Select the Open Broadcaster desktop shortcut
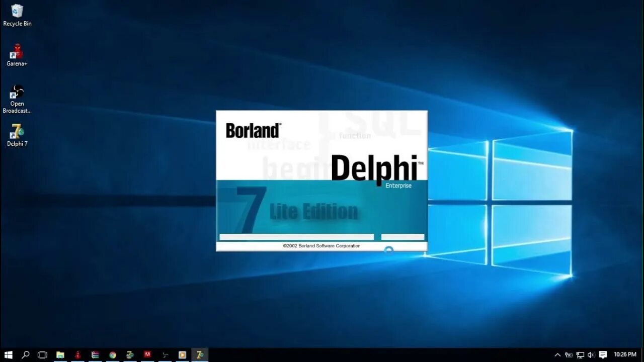This screenshot has width=644, height=362. coord(17,99)
